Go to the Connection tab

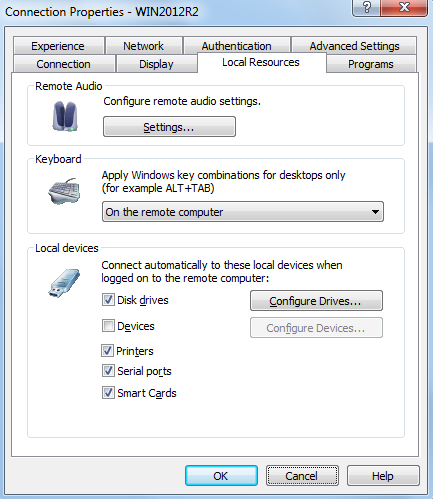tap(64, 64)
